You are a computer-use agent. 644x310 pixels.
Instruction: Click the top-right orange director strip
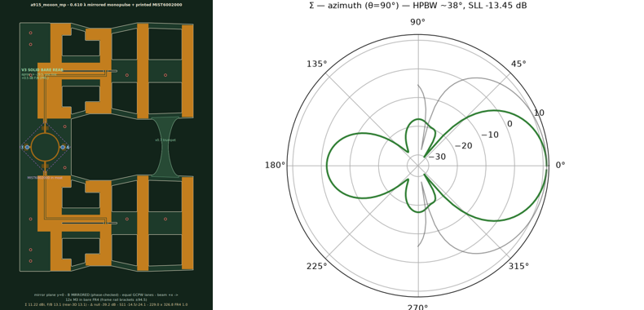(x=187, y=71)
